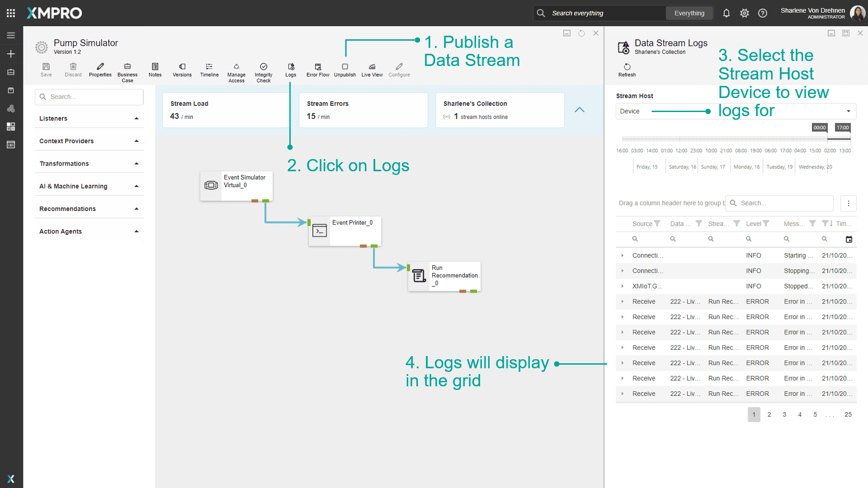Select the Tuesday, 19 day tab

coord(779,166)
